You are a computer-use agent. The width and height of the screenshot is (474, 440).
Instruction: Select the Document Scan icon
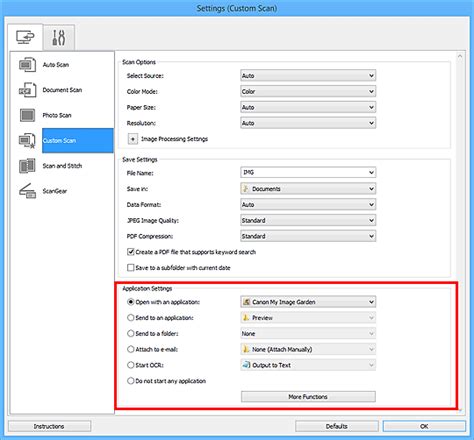pos(27,90)
